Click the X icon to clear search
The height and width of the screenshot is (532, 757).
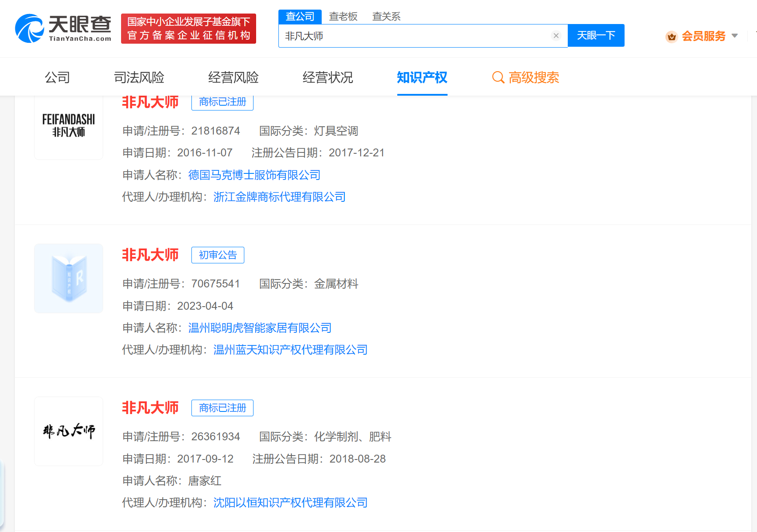point(556,35)
